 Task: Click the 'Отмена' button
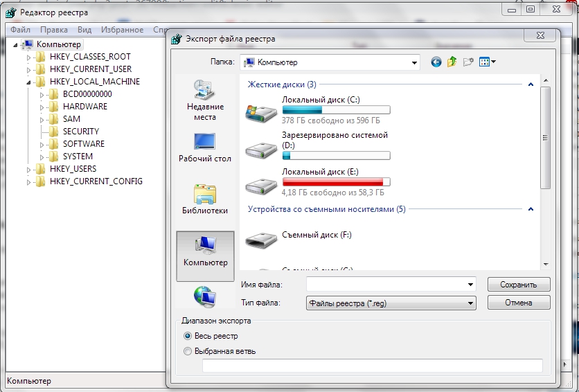(518, 303)
